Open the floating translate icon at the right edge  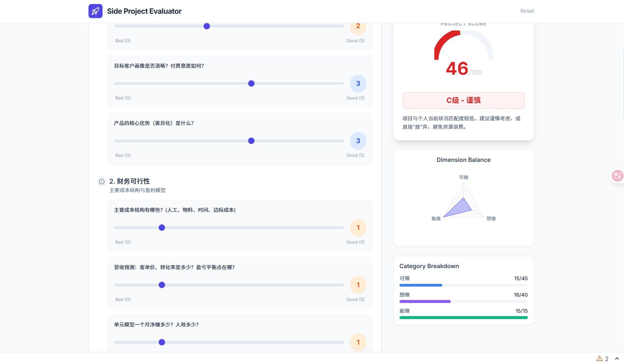click(x=617, y=176)
